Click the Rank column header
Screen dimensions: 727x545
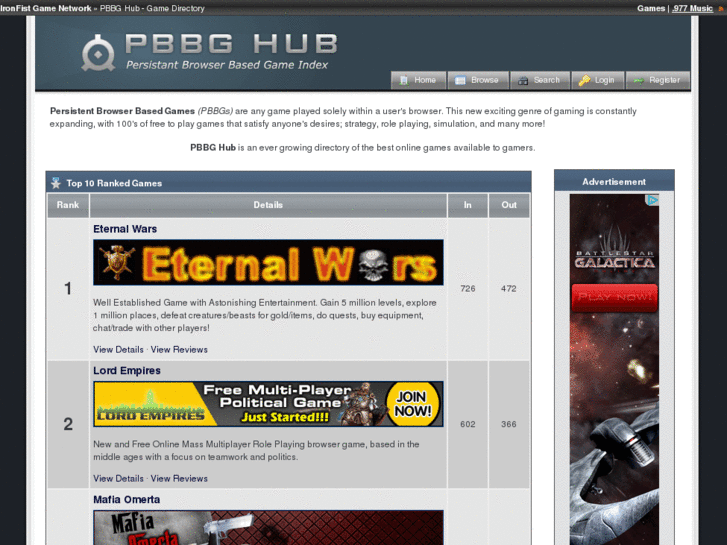(x=68, y=205)
